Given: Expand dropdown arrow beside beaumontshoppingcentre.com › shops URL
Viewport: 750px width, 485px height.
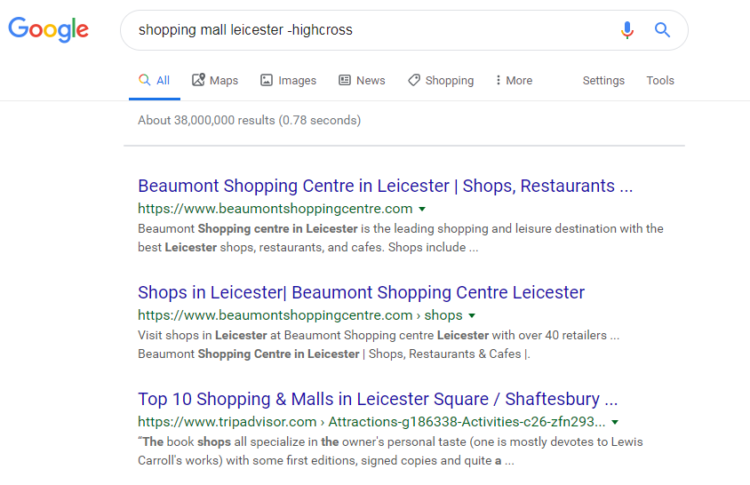Looking at the screenshot, I should pos(472,315).
